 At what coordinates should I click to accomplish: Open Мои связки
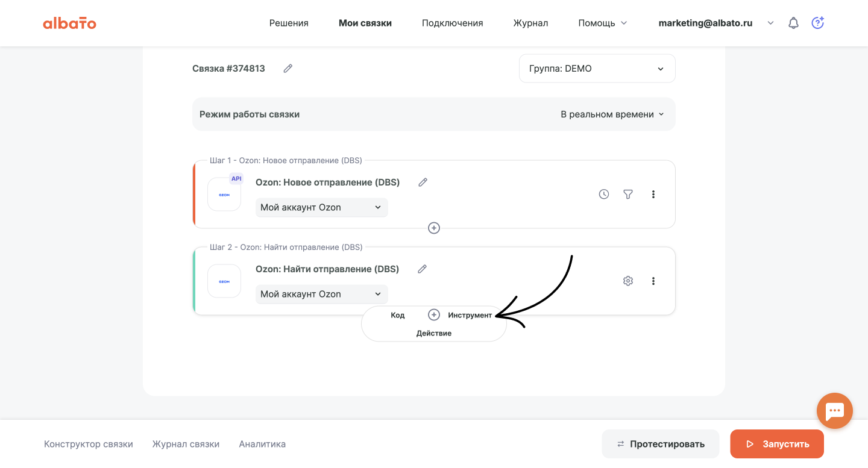point(365,23)
